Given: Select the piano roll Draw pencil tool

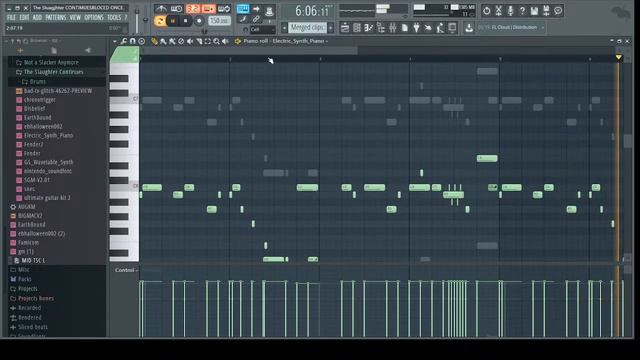Looking at the screenshot, I should click(x=154, y=41).
